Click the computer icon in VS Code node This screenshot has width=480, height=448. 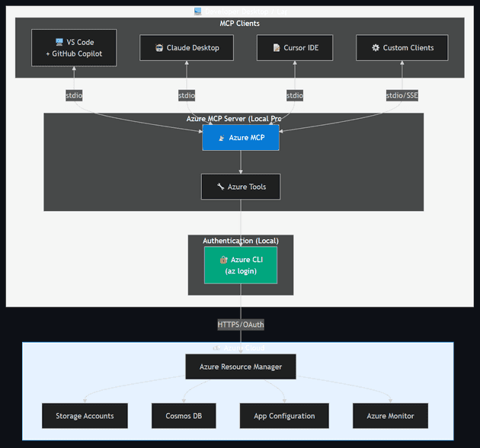(x=59, y=43)
